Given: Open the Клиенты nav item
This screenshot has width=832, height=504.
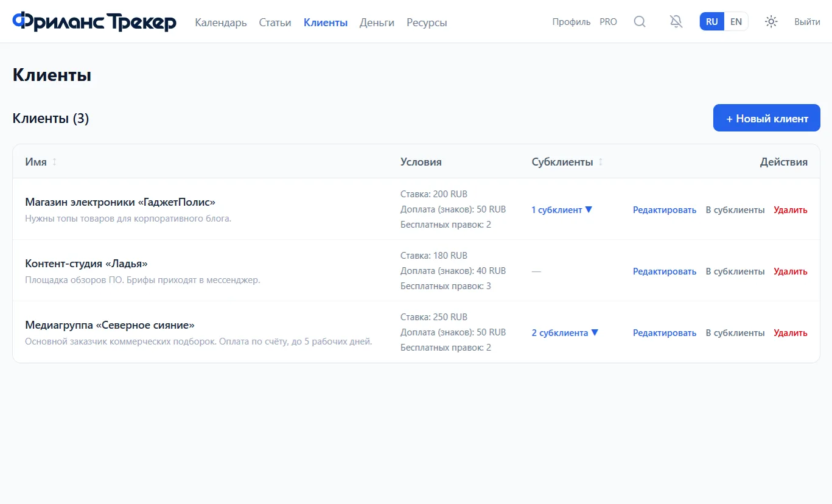Looking at the screenshot, I should click(x=326, y=23).
